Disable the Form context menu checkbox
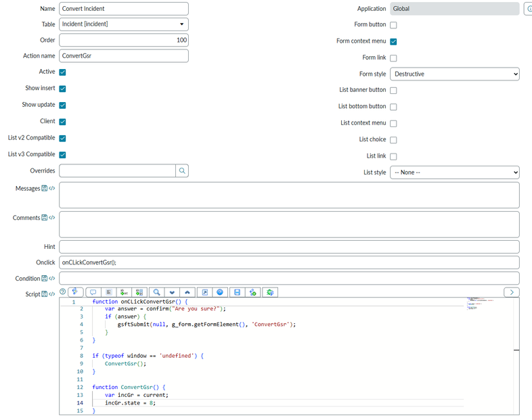This screenshot has width=532, height=420. pyautogui.click(x=393, y=41)
